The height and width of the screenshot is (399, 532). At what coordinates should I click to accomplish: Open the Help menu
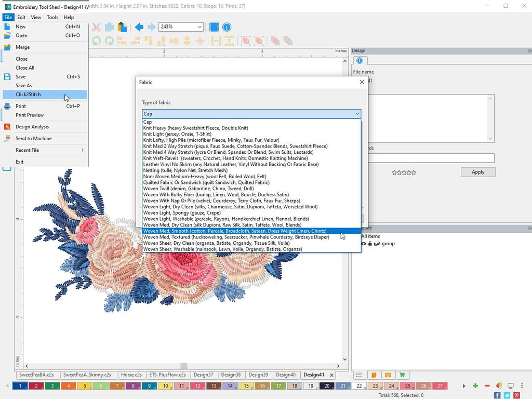pyautogui.click(x=69, y=17)
